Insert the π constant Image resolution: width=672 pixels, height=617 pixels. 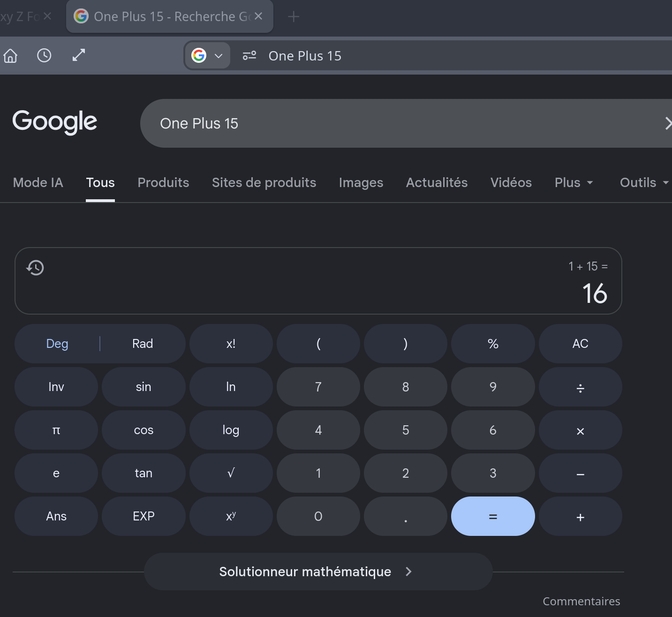(56, 430)
